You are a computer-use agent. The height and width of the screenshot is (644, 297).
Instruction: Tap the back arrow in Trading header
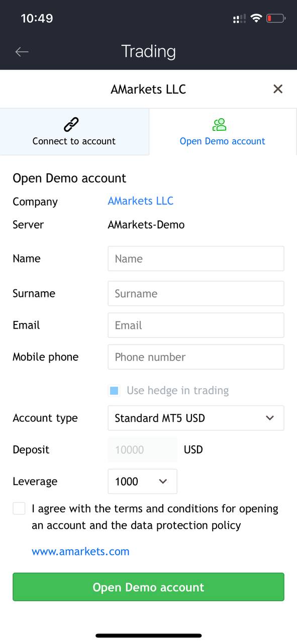[22, 51]
